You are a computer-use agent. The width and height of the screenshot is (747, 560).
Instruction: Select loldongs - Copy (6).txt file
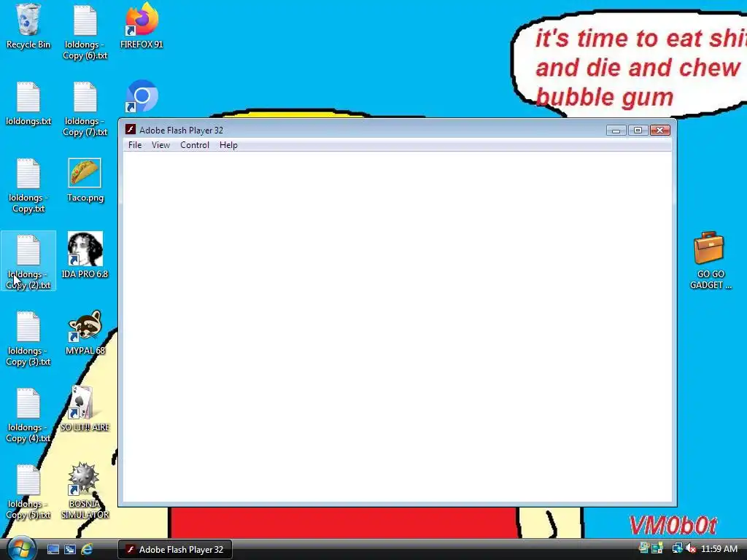[x=85, y=31]
